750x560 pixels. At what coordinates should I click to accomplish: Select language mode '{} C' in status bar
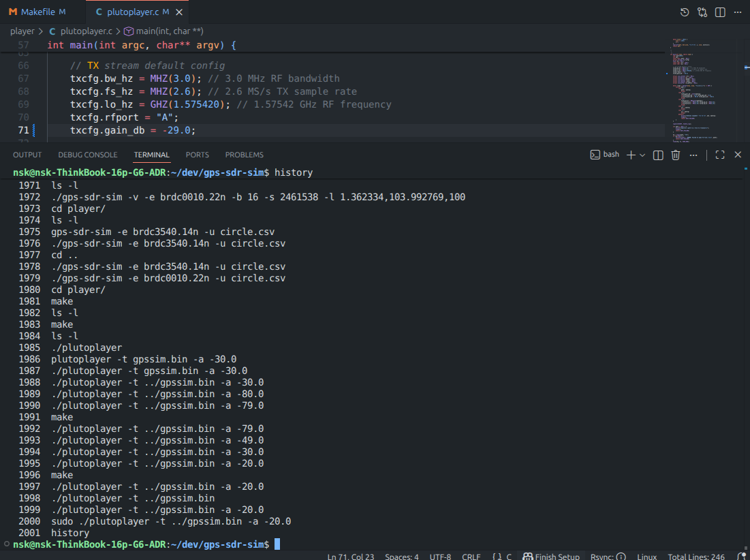(502, 557)
